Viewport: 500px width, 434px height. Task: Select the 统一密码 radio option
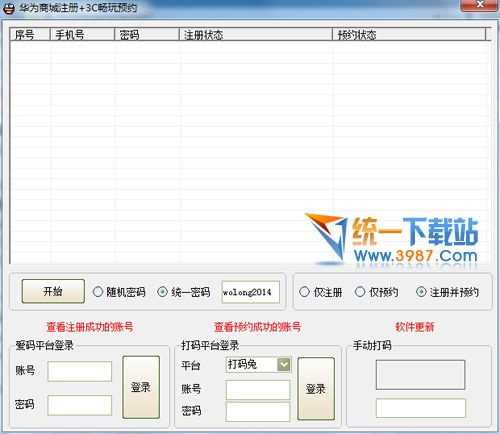point(162,292)
